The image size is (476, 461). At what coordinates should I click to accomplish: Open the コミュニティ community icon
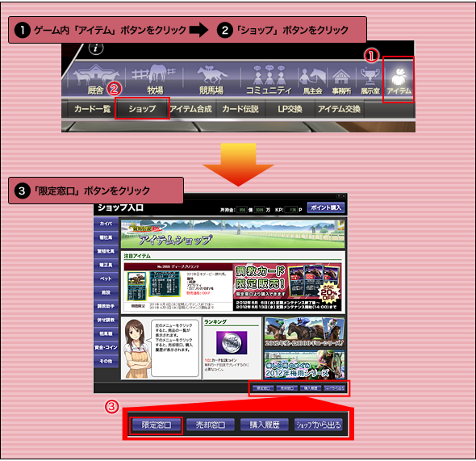[269, 80]
